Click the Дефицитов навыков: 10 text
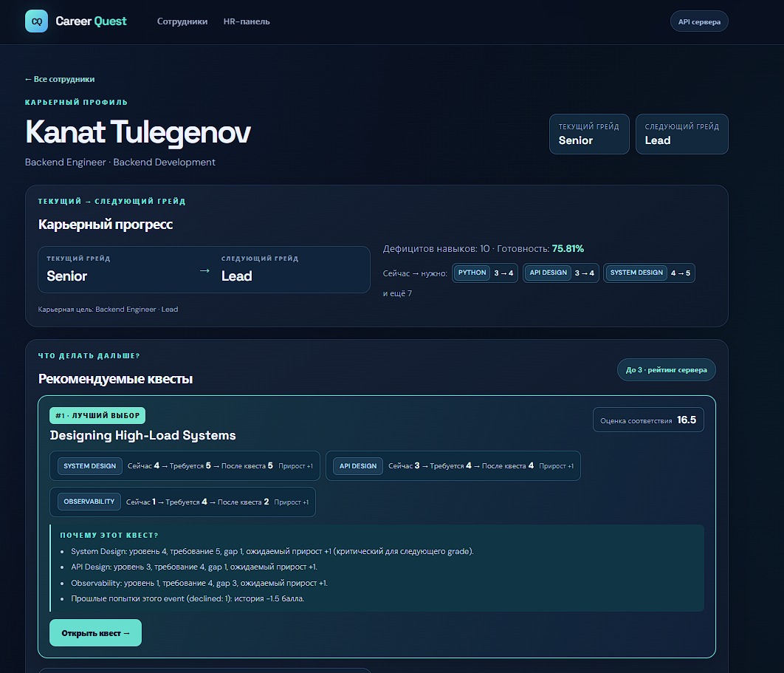 point(436,249)
